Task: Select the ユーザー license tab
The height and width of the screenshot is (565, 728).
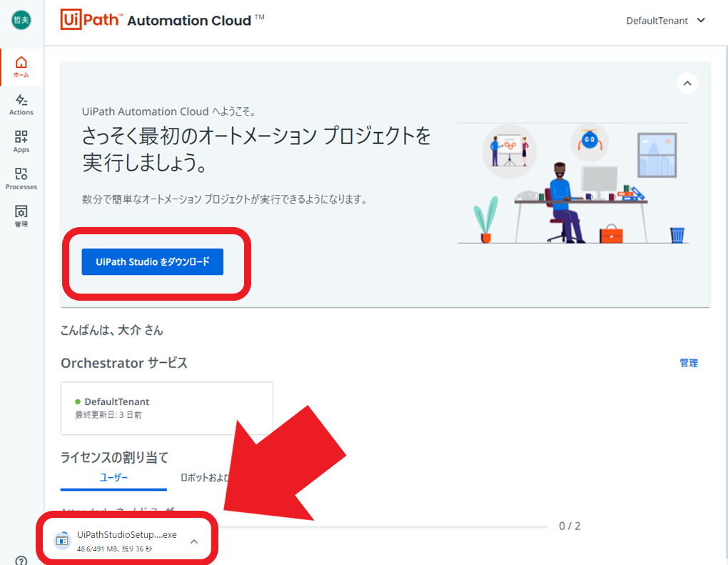Action: click(113, 478)
